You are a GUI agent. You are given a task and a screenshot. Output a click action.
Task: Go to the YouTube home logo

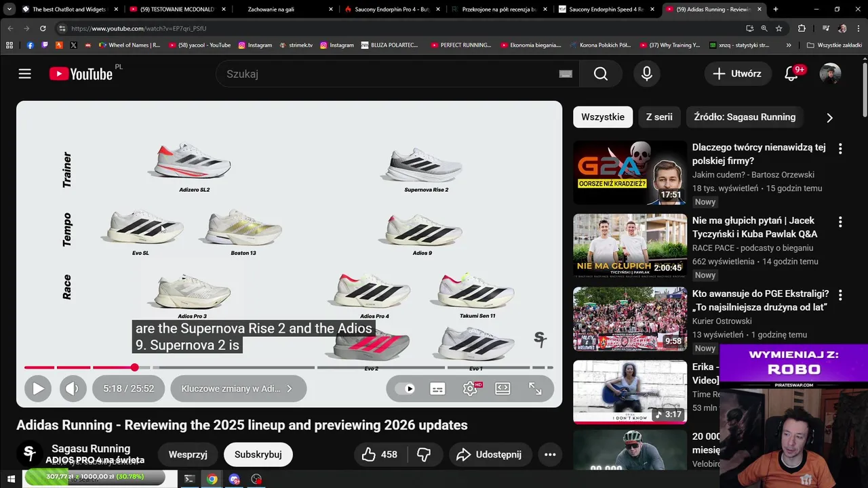click(81, 74)
